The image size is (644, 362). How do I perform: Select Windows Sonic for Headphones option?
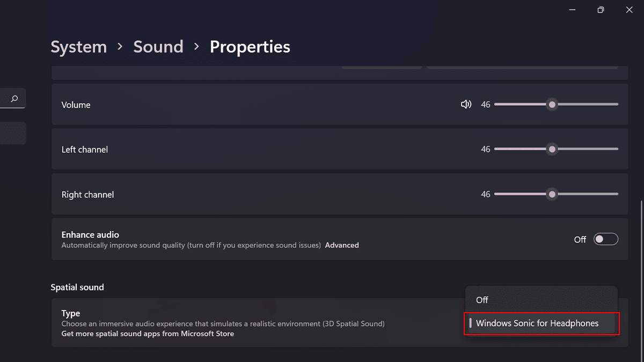[537, 323]
